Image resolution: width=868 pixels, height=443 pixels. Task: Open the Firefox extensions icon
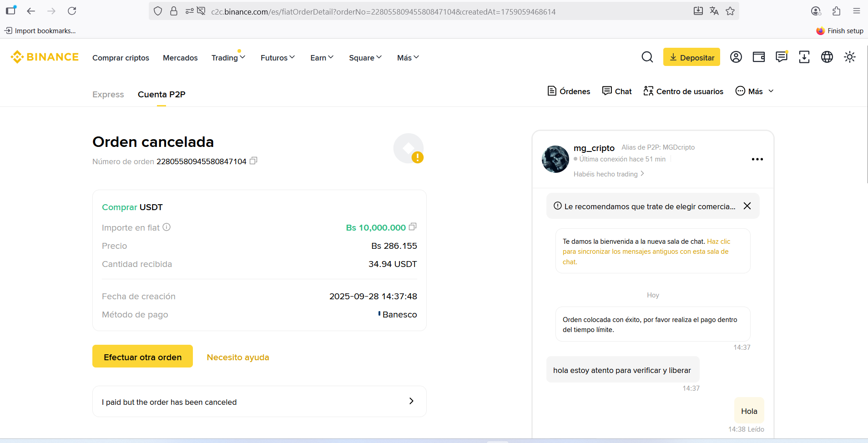836,11
